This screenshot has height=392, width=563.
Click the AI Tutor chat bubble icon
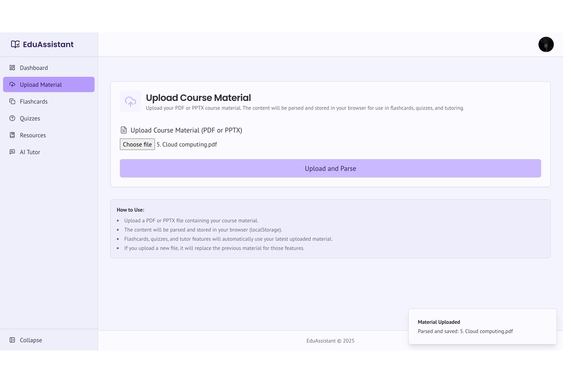[x=12, y=152]
